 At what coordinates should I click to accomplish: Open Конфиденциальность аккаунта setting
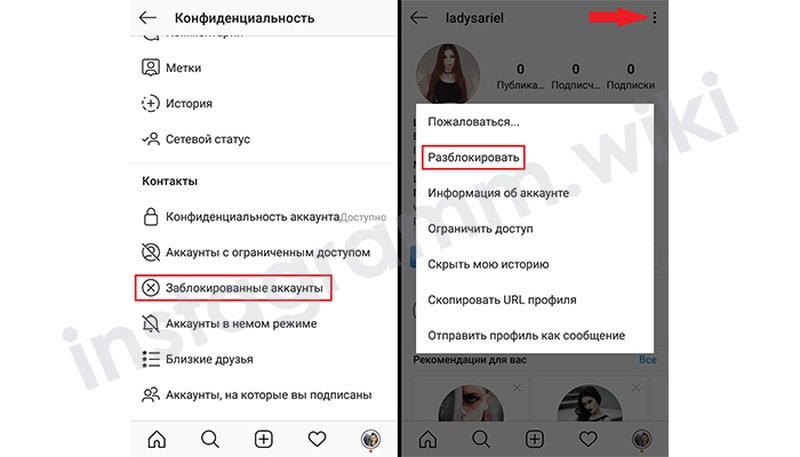263,217
